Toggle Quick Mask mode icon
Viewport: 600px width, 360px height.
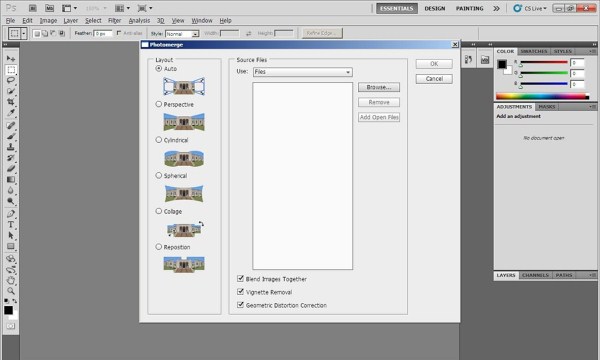pos(11,326)
